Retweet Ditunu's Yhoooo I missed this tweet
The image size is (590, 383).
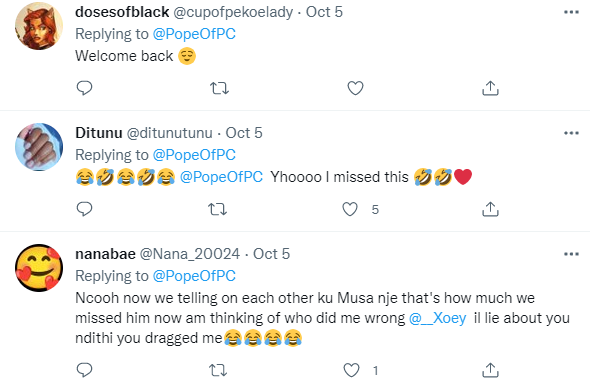(218, 209)
